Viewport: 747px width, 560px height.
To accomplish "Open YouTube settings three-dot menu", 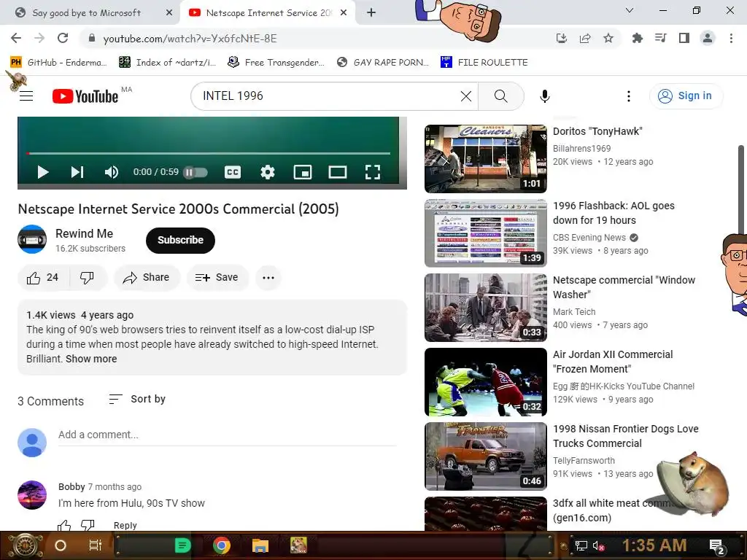I will tap(629, 96).
